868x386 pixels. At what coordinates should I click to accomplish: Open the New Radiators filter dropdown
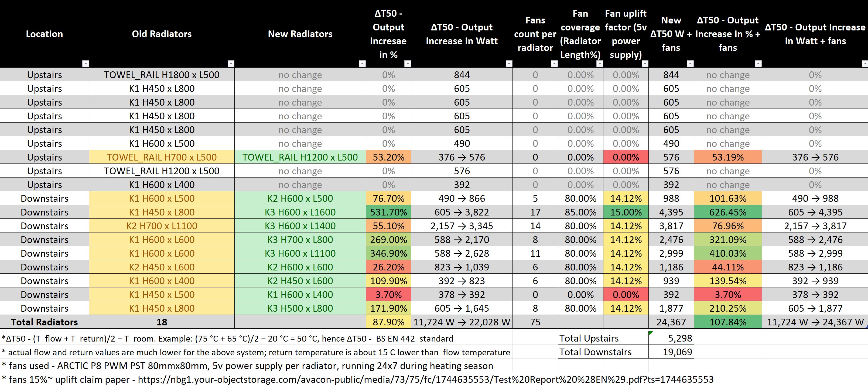click(x=362, y=64)
